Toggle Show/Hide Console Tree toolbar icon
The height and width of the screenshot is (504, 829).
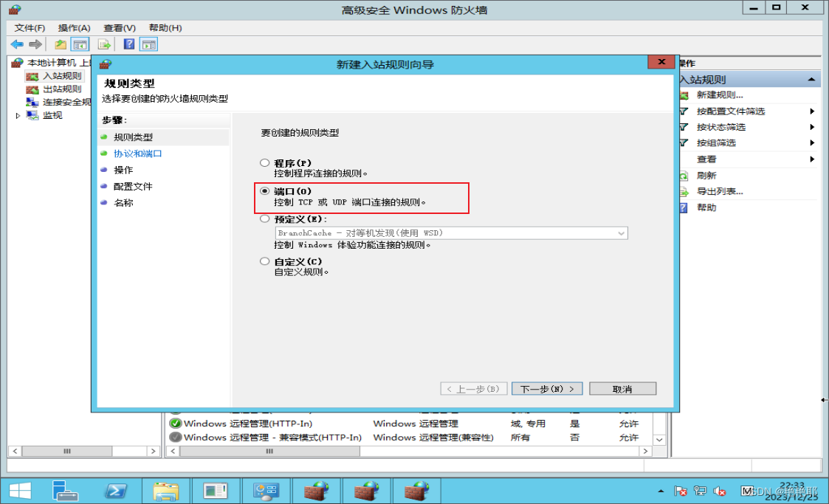pyautogui.click(x=80, y=44)
